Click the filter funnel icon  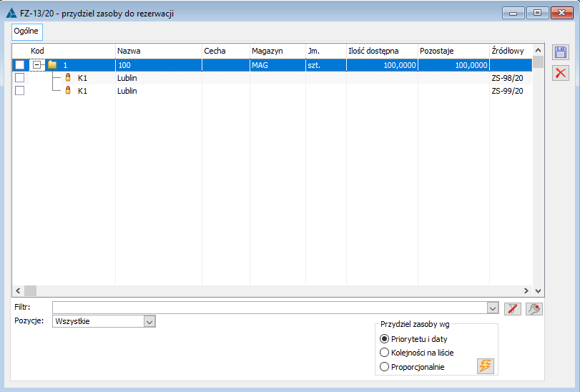[x=512, y=309]
